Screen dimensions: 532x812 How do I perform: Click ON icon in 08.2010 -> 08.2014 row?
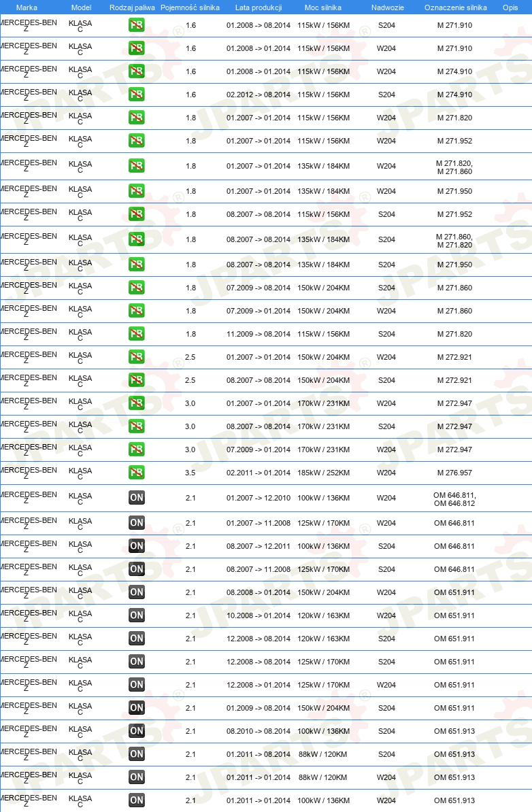click(136, 730)
